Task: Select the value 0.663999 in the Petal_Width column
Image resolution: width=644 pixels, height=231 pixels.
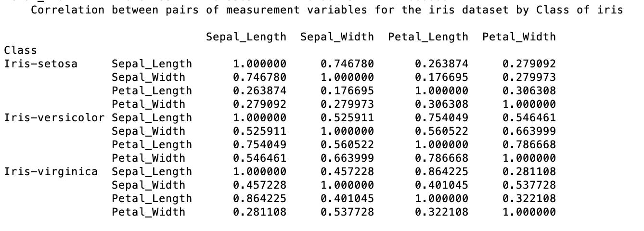Action: [529, 131]
